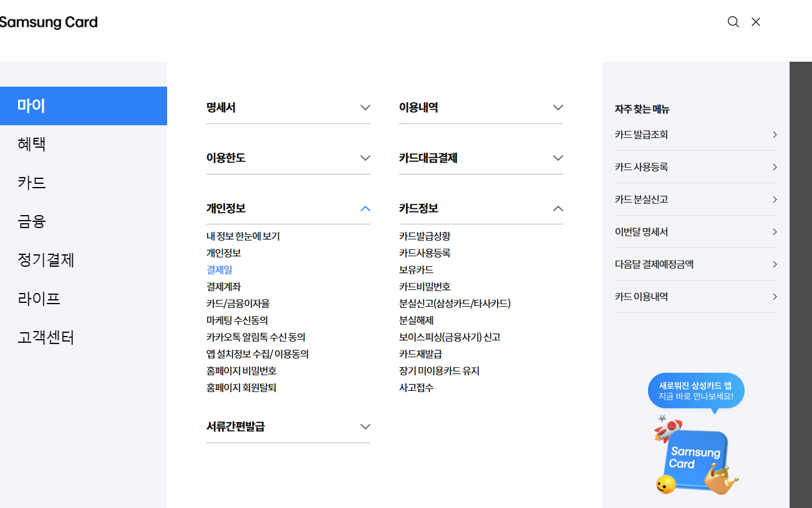The width and height of the screenshot is (812, 508).
Task: Open 내 정보 한눈에 보기
Action: point(244,236)
